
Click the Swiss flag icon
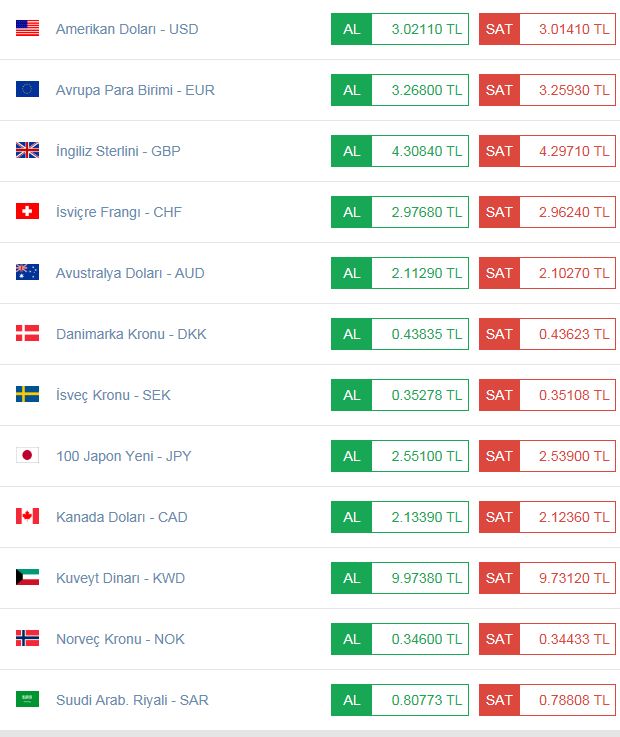click(27, 211)
